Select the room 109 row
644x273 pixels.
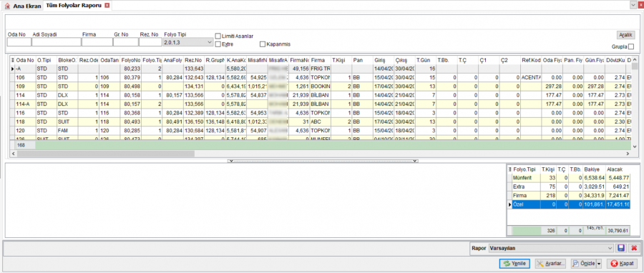coord(321,86)
